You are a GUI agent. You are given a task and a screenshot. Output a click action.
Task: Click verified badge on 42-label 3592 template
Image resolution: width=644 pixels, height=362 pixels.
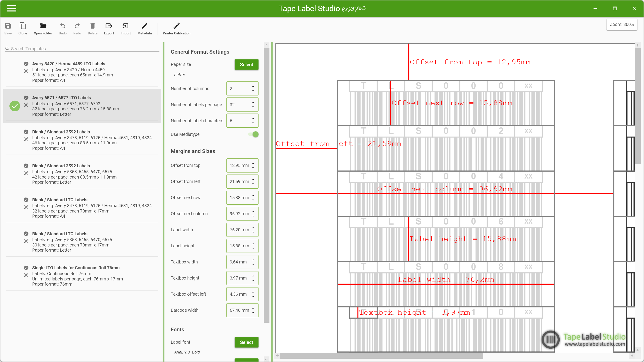(26, 166)
